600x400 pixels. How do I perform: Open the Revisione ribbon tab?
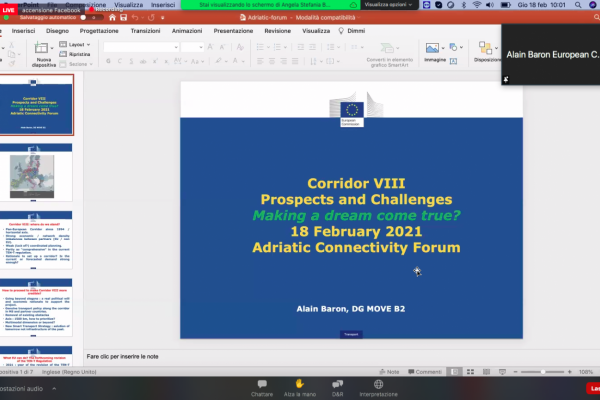tap(277, 31)
